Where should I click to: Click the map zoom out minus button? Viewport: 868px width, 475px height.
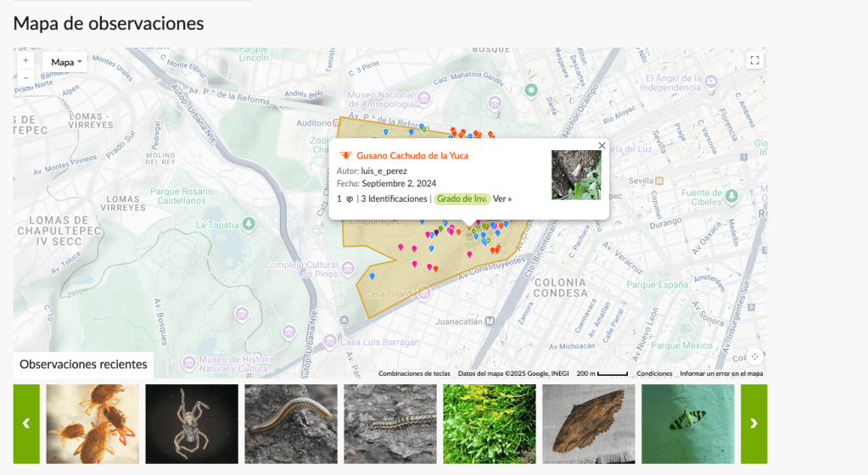coord(25,78)
